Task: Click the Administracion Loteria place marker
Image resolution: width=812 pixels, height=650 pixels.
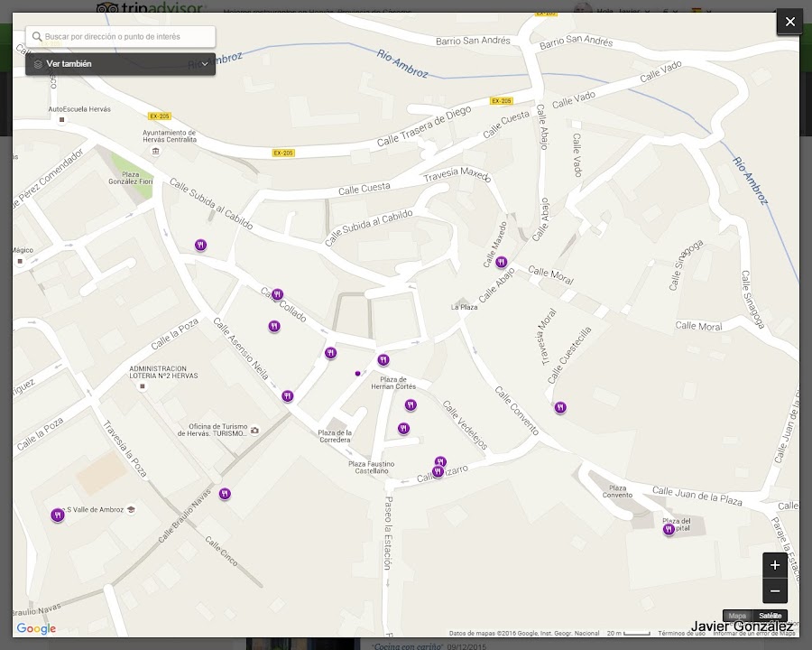Action: tap(143, 386)
